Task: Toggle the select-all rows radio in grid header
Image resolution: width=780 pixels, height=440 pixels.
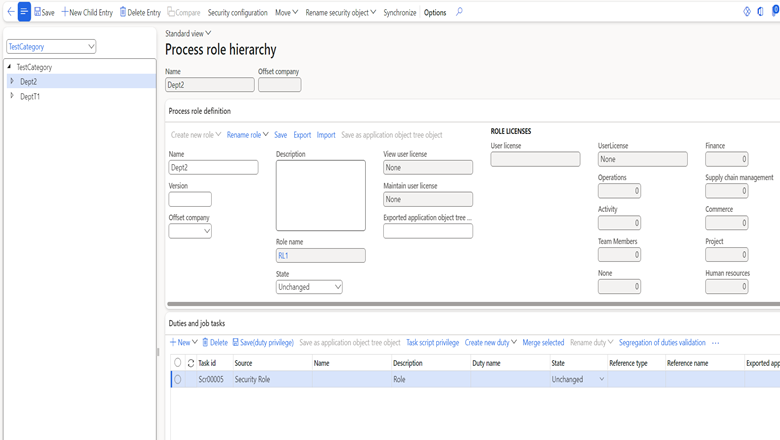Action: point(178,362)
